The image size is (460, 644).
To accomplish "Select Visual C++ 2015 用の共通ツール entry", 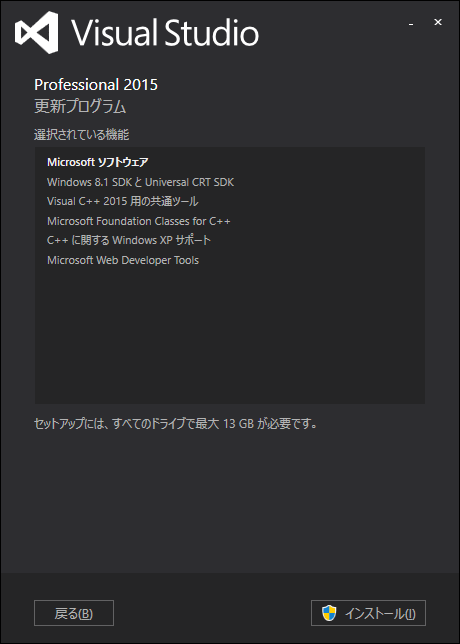I will pyautogui.click(x=123, y=201).
